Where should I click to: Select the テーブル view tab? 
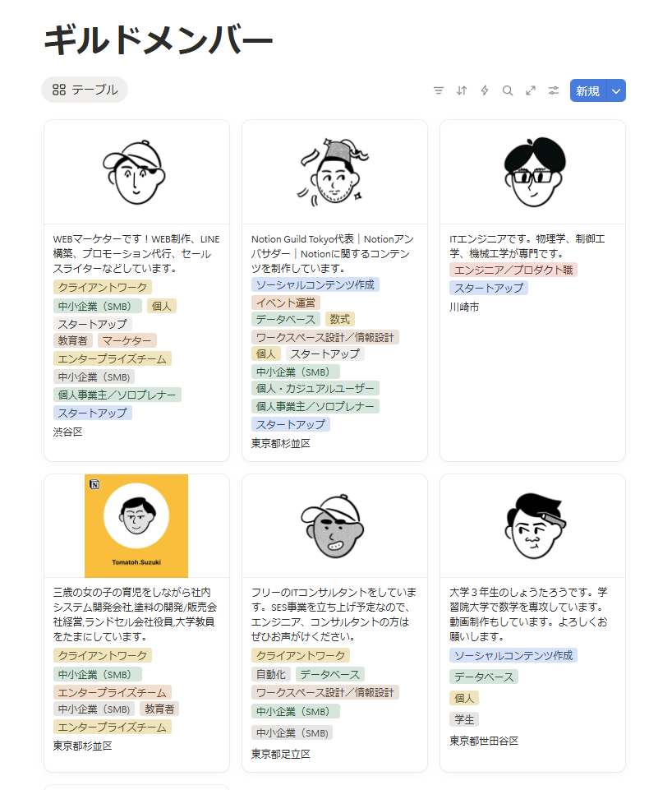(x=85, y=90)
